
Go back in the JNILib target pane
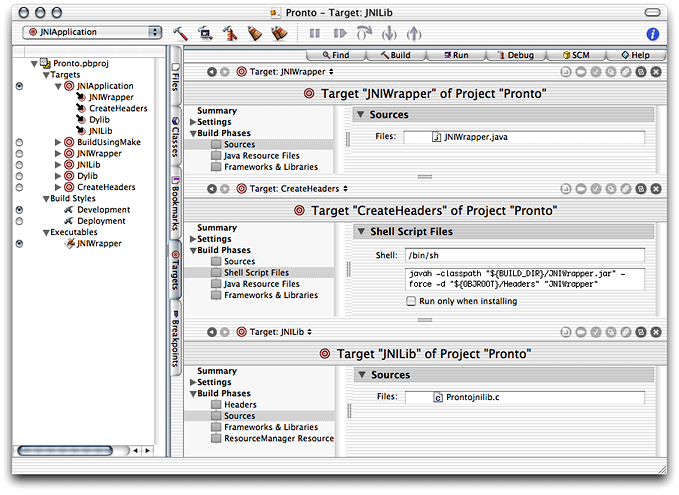(x=212, y=332)
